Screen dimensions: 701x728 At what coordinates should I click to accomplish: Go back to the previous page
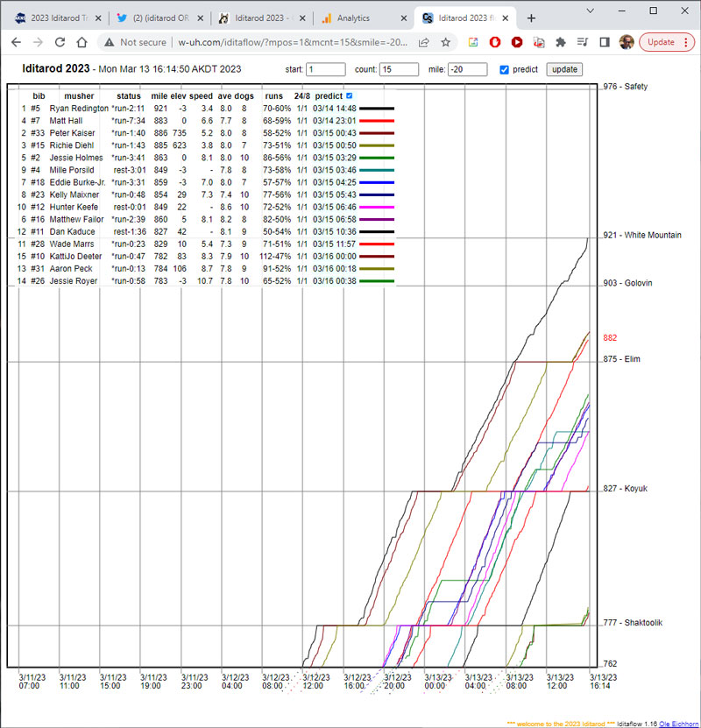[x=17, y=42]
